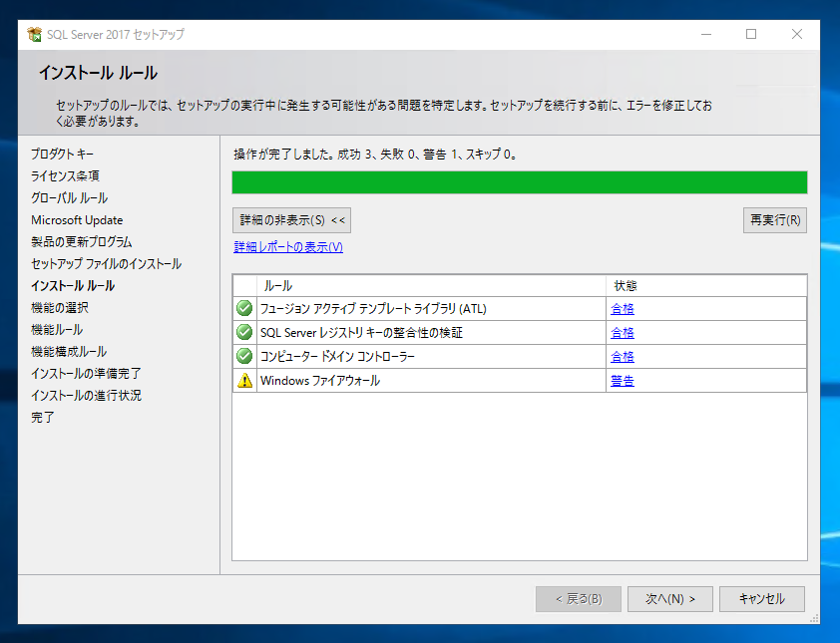840x643 pixels.
Task: Click the ルール column header
Action: pos(431,286)
